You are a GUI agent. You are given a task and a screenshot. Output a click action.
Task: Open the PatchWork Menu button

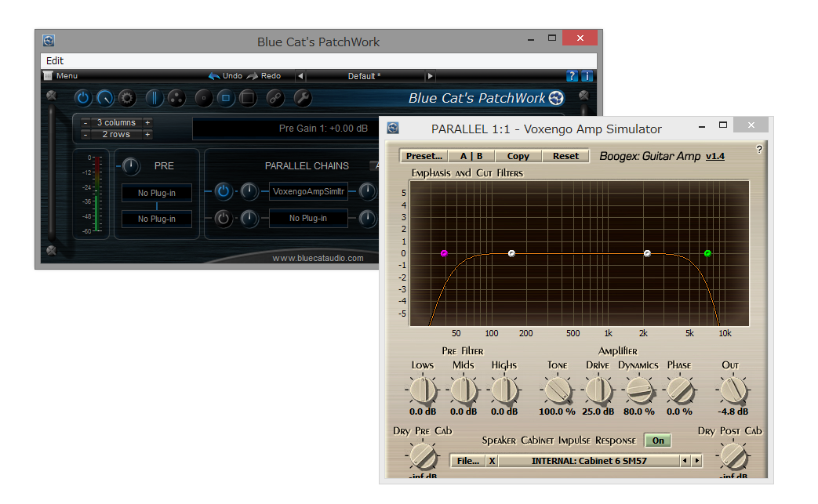(60, 76)
